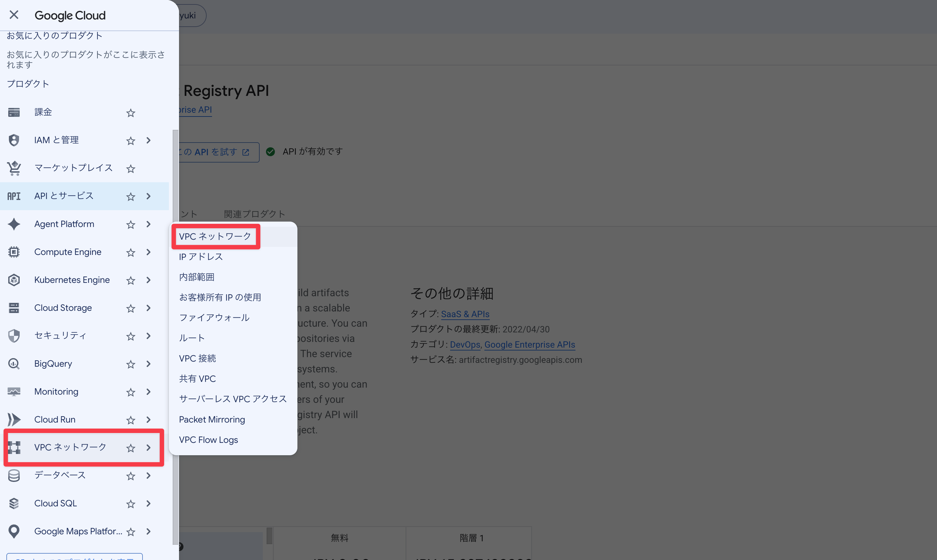The width and height of the screenshot is (937, 560).
Task: Star the VPC ネットワーク product
Action: tap(130, 448)
